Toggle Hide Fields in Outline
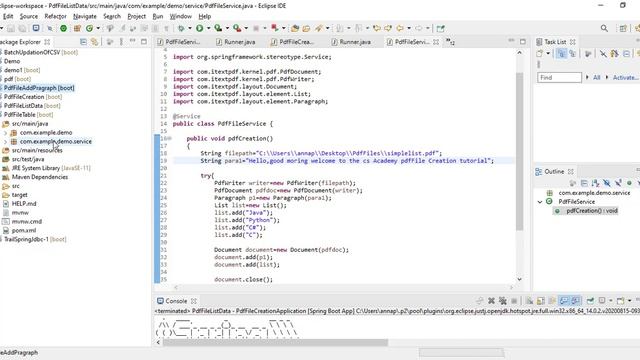The height and width of the screenshot is (360, 640). coord(607,183)
